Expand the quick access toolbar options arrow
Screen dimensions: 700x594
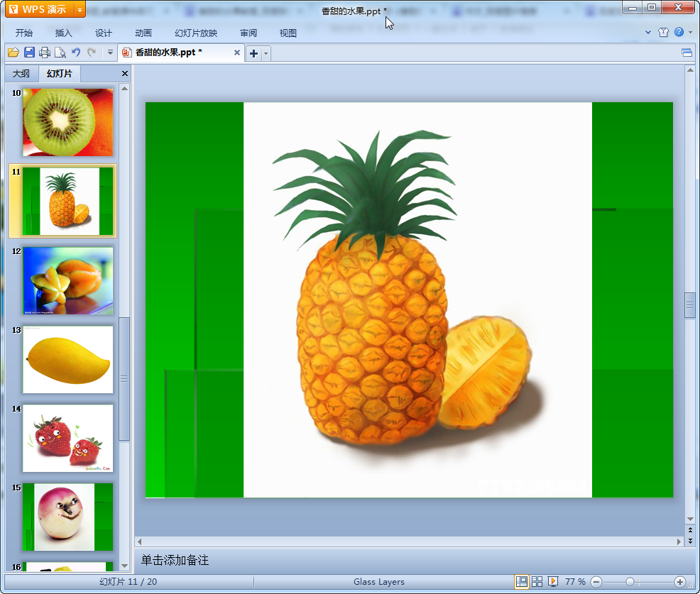click(110, 53)
